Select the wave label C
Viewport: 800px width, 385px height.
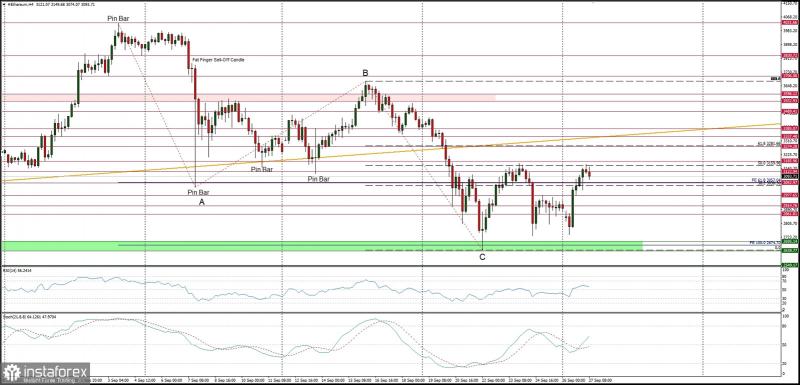[x=482, y=257]
